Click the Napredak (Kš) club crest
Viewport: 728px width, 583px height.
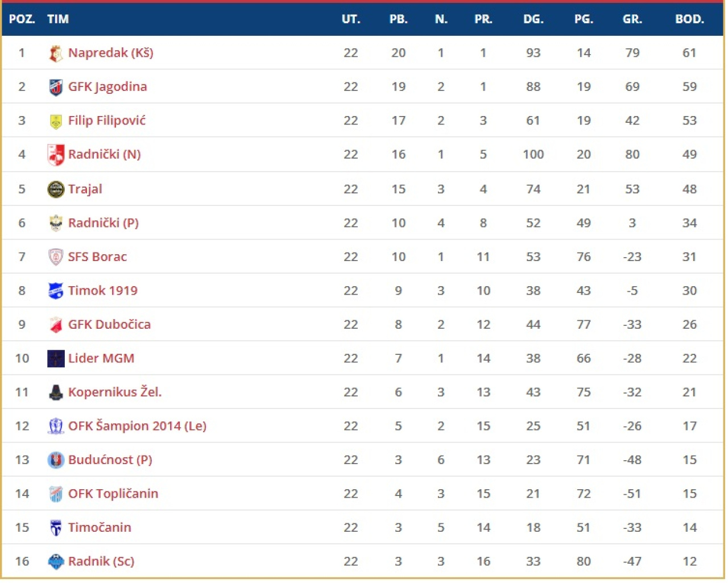click(55, 53)
